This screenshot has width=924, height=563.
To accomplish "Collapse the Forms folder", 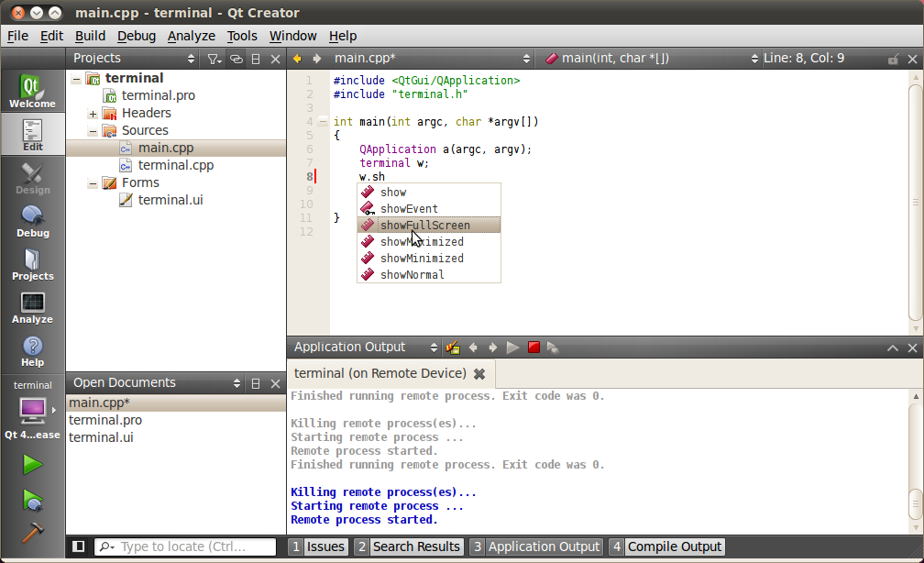I will click(x=93, y=183).
